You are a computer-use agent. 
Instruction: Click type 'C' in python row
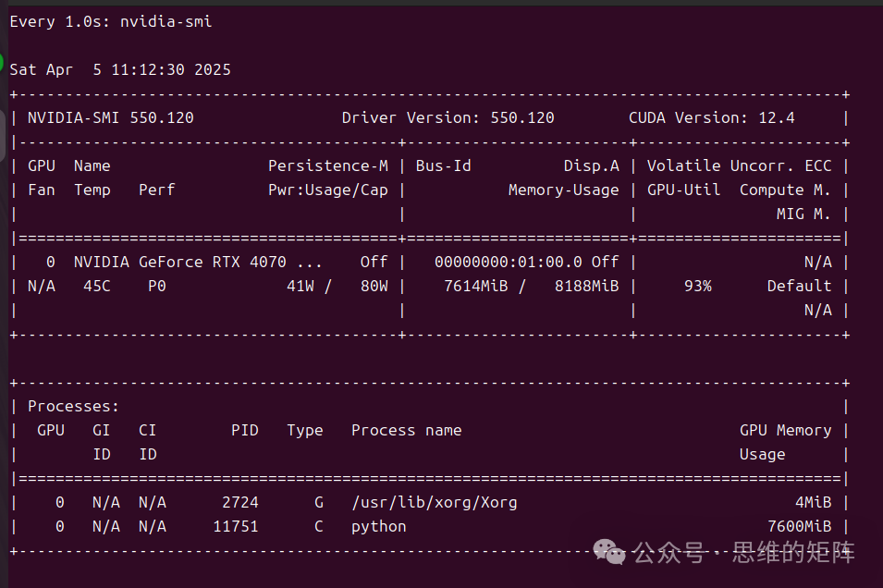click(x=319, y=527)
